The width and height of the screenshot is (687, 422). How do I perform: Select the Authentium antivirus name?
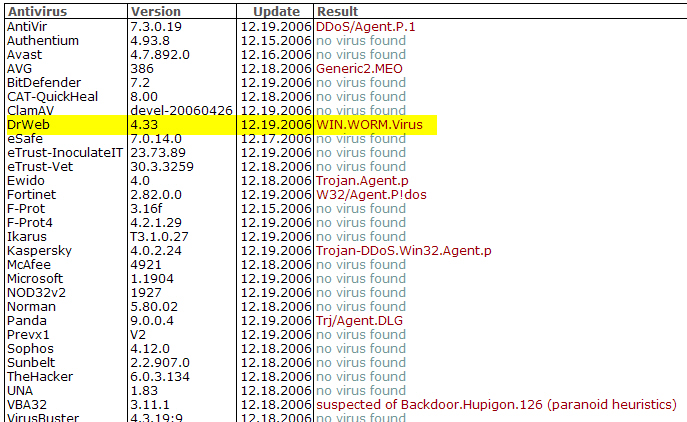pyautogui.click(x=43, y=41)
